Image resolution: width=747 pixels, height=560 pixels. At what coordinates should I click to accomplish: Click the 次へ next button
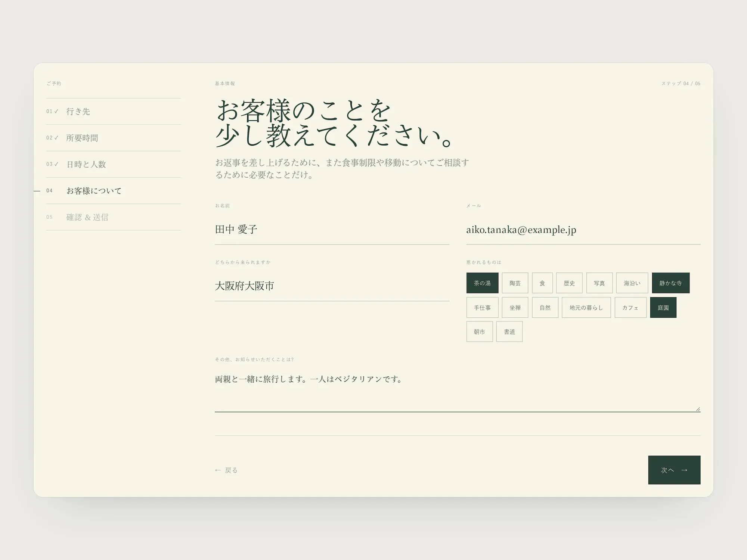674,470
